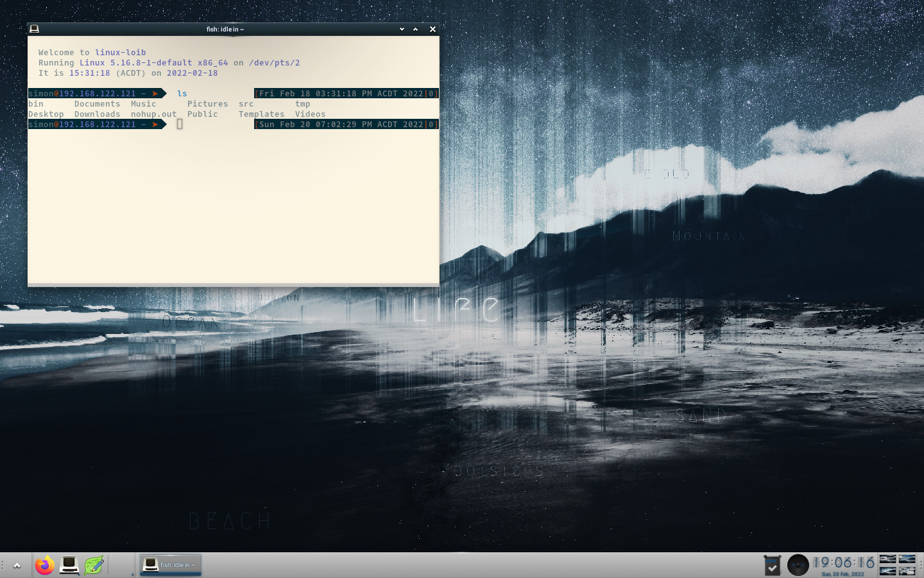Click the 'fish: idle in ~' title bar
This screenshot has height=578, width=924.
(x=225, y=29)
